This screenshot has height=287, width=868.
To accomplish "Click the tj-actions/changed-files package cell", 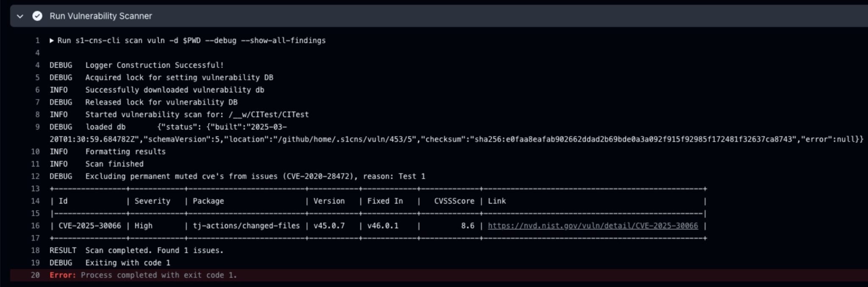I will point(246,226).
